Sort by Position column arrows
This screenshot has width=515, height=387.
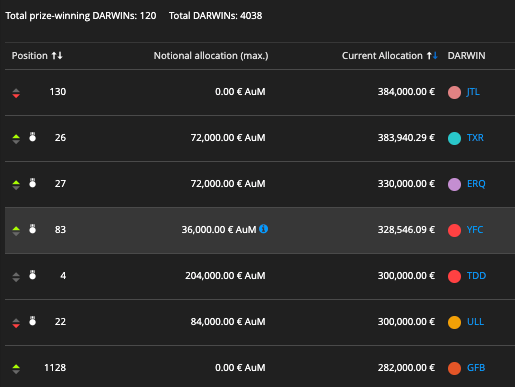coord(57,56)
